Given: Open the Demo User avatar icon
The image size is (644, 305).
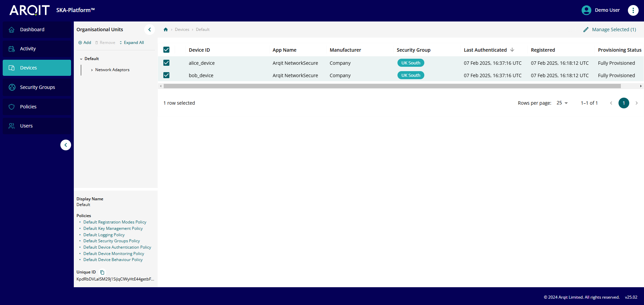Looking at the screenshot, I should click(x=586, y=10).
